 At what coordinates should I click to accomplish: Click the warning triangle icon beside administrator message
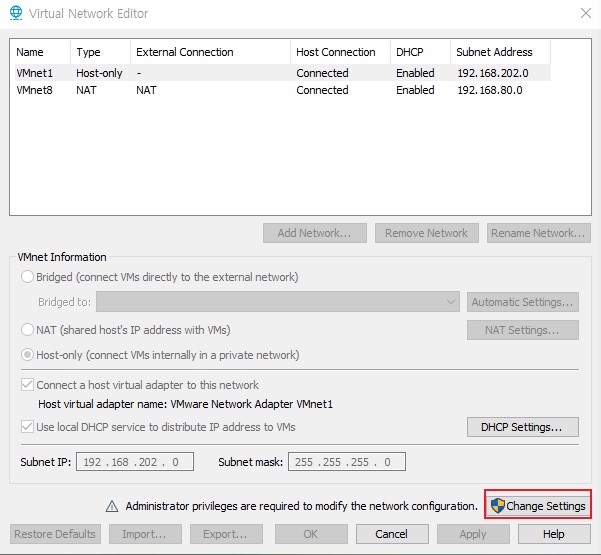[x=112, y=506]
